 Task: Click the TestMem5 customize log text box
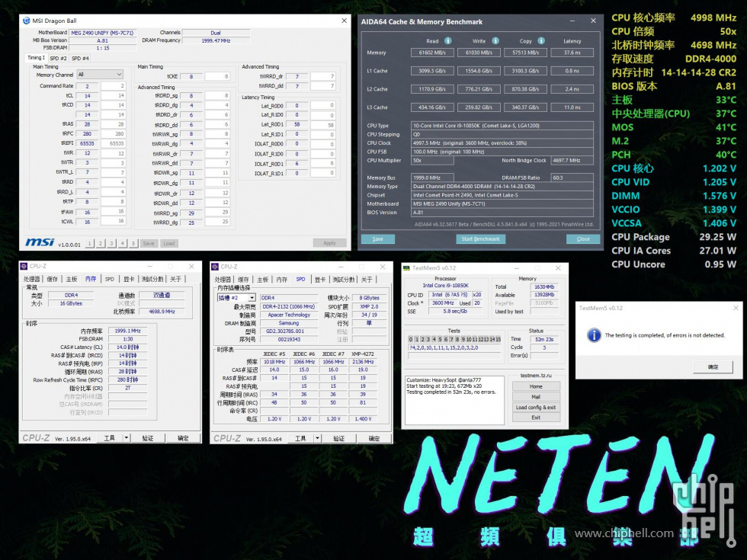(x=454, y=400)
